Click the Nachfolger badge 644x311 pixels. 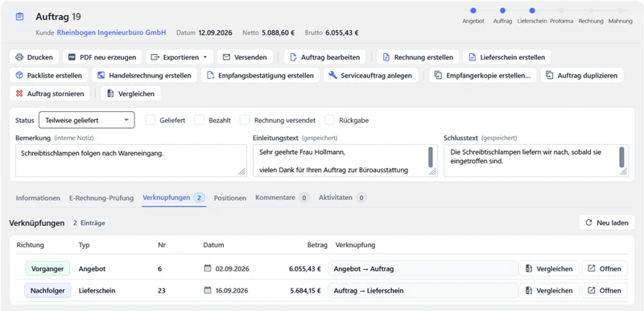(47, 291)
